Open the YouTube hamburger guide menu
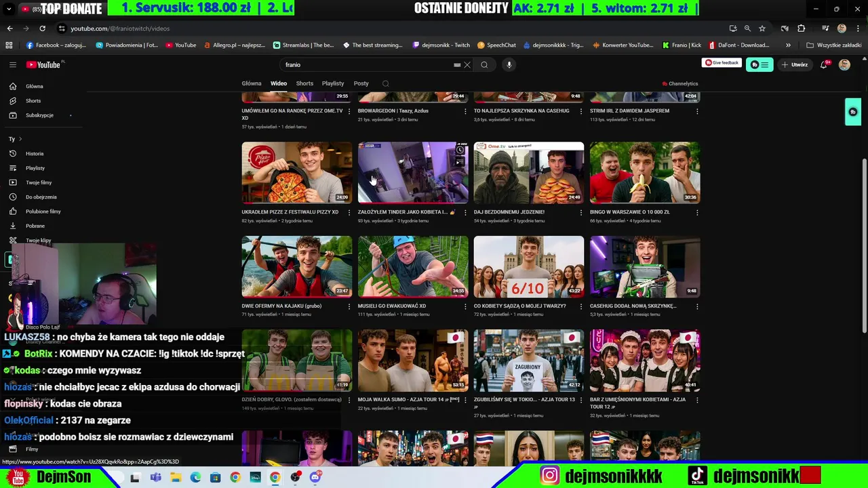 click(x=13, y=64)
